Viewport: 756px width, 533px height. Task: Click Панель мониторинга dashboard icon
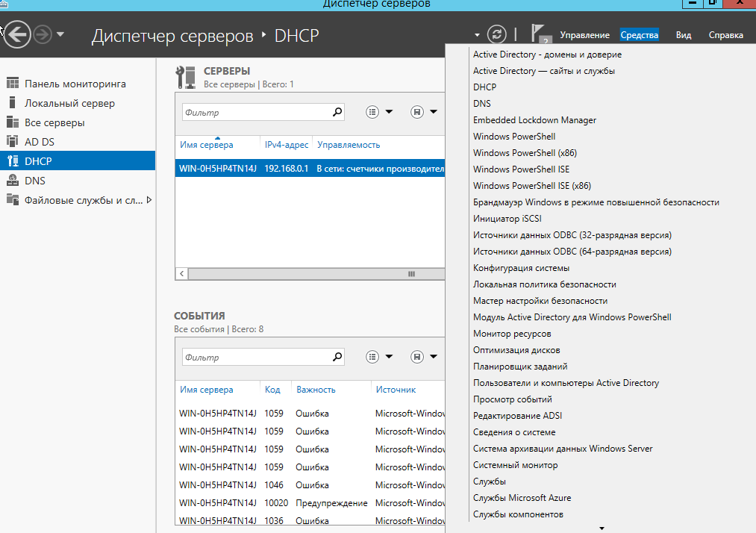tap(13, 83)
